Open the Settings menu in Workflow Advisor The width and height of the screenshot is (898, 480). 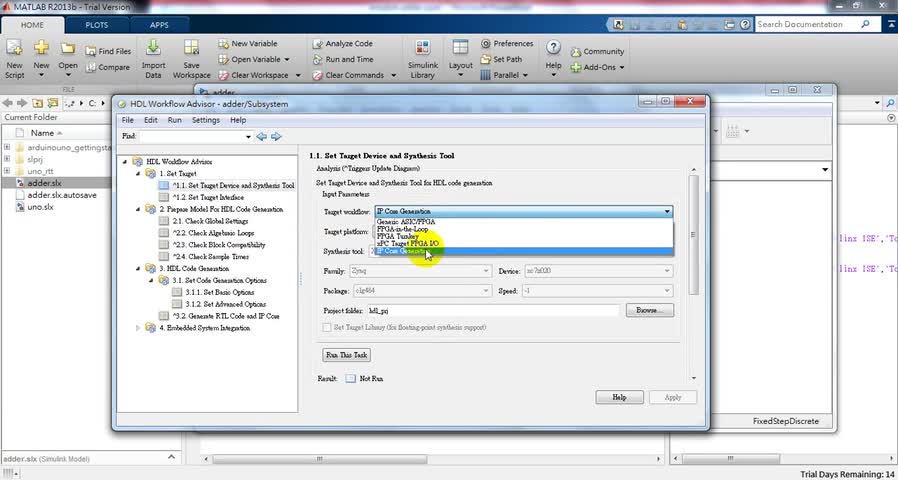[x=206, y=120]
